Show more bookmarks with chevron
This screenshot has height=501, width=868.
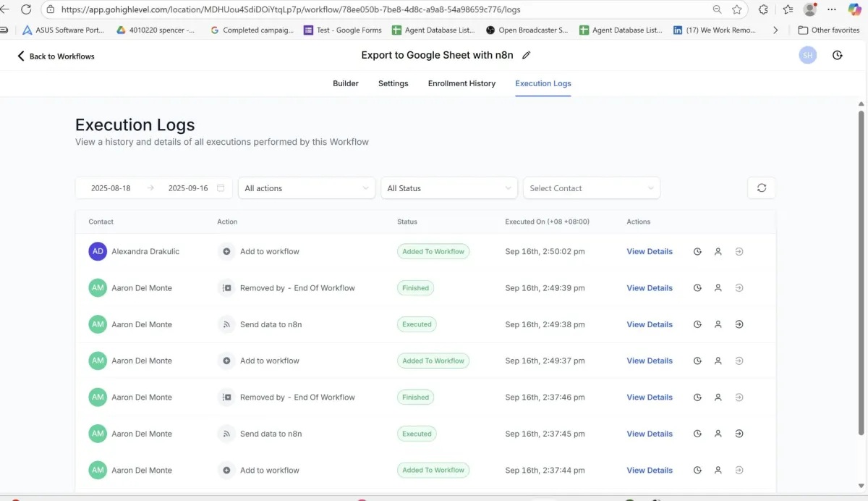[x=775, y=30]
